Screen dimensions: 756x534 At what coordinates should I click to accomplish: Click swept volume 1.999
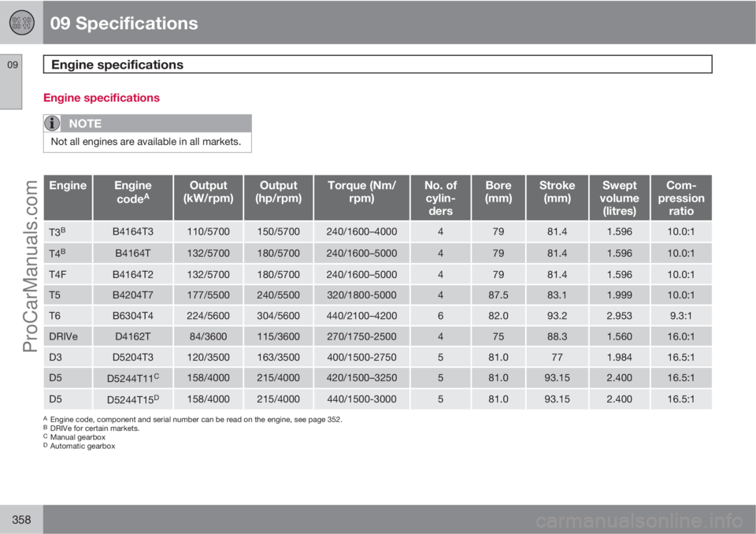pyautogui.click(x=620, y=295)
